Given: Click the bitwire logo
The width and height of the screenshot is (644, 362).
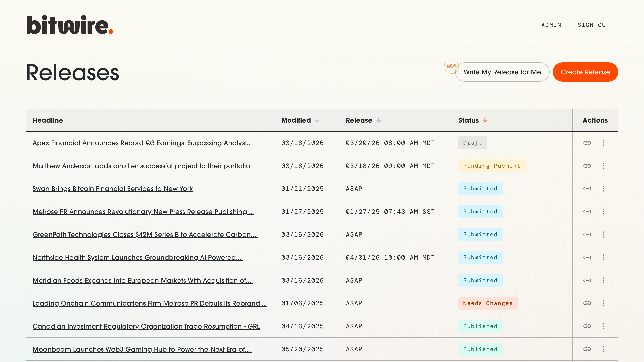Looking at the screenshot, I should pyautogui.click(x=70, y=25).
